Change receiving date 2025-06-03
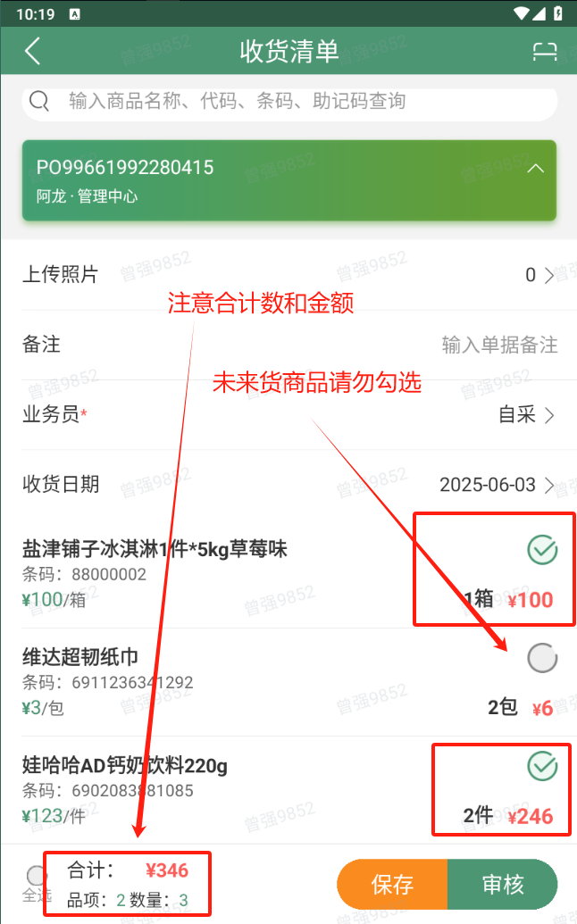 (x=497, y=485)
